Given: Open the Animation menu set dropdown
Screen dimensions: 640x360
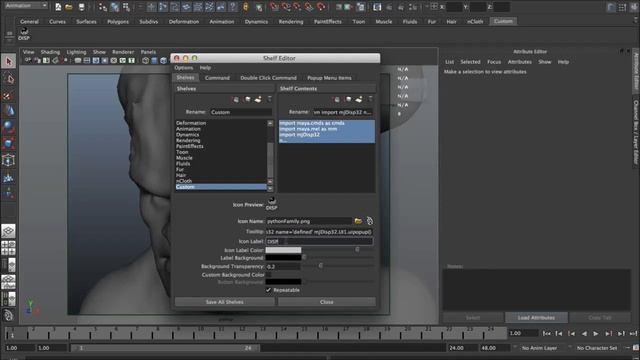Looking at the screenshot, I should coord(26,6).
